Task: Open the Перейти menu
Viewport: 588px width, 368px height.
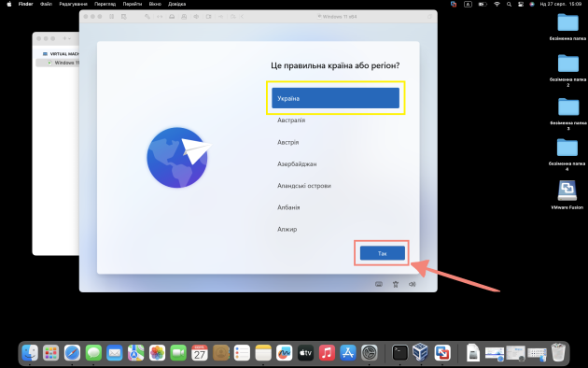Action: (133, 4)
